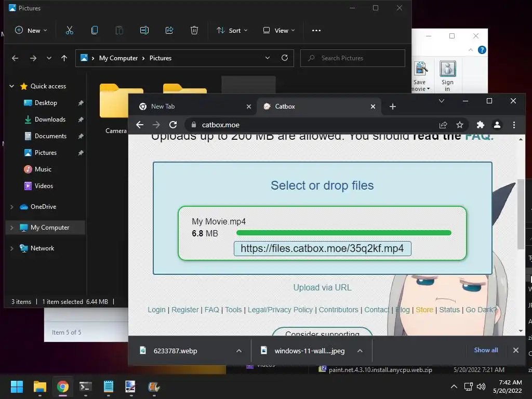The height and width of the screenshot is (399, 532).
Task: Open recent locations chevron in Explorer
Action: pyautogui.click(x=49, y=58)
